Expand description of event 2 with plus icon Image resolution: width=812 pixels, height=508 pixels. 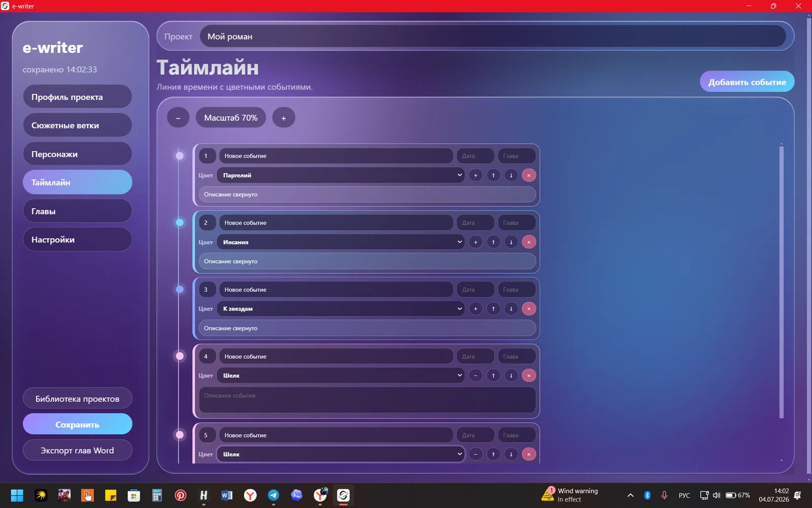point(476,242)
